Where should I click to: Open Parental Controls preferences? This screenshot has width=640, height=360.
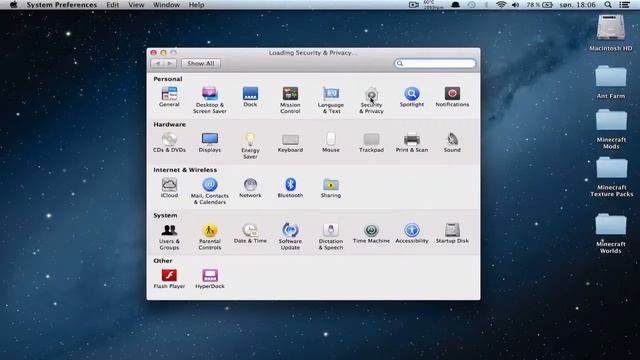pos(210,237)
